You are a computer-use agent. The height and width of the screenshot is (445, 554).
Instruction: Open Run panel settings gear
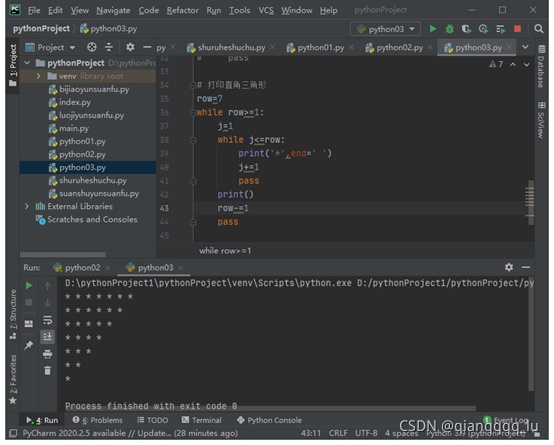click(x=508, y=267)
